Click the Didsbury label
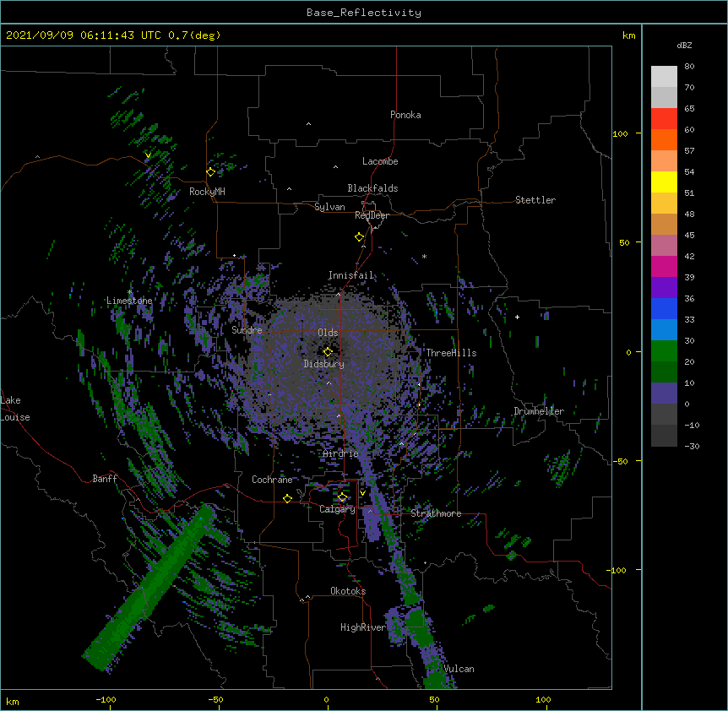728x711 pixels. point(324,364)
